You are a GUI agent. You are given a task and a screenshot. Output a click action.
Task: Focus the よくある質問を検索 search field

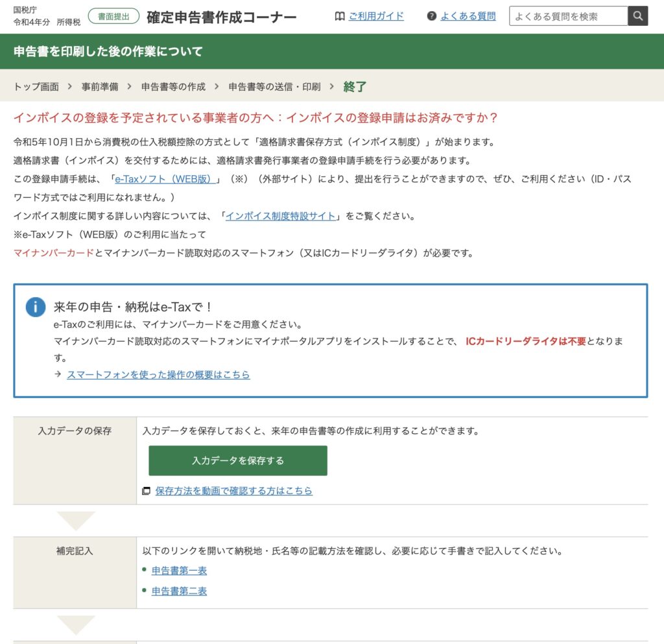click(568, 16)
